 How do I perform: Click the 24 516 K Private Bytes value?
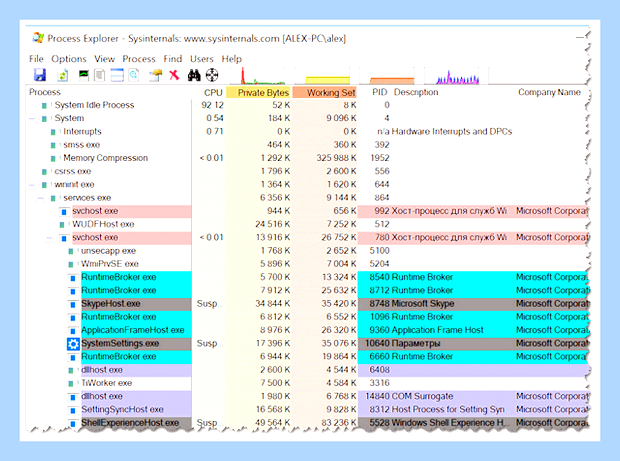(272, 225)
